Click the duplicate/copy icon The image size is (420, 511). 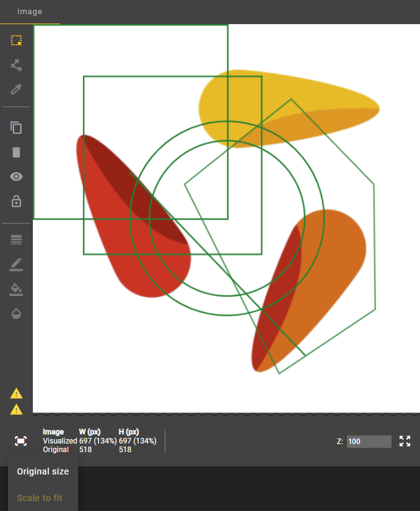[x=16, y=128]
